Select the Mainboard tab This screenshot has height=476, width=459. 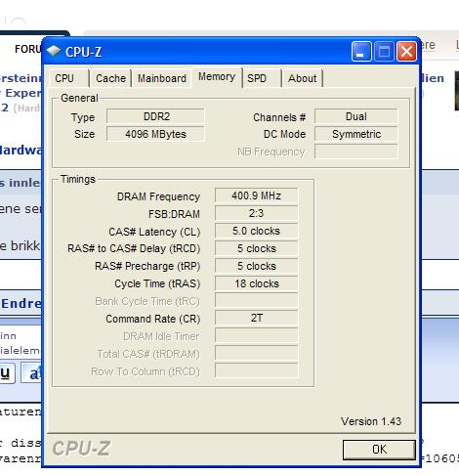162,78
